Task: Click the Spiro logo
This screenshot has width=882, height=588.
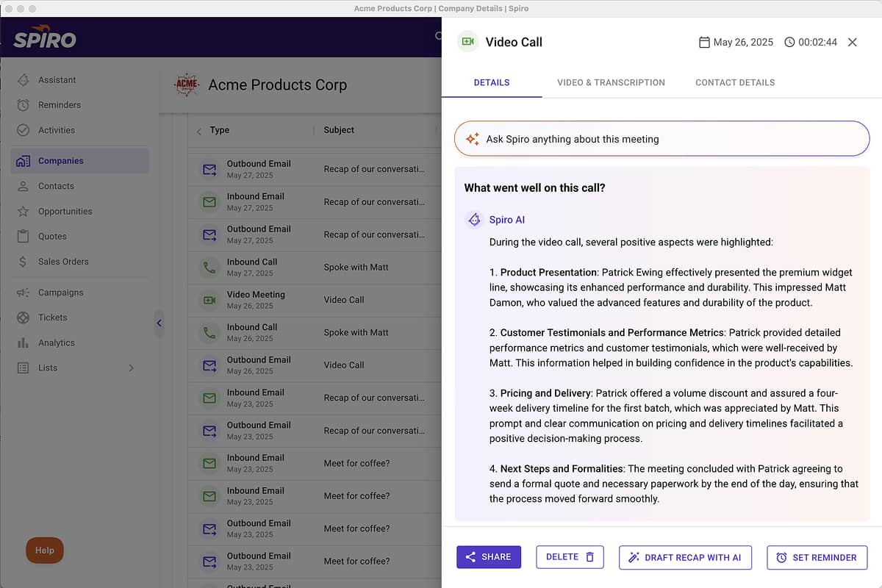Action: 45,38
